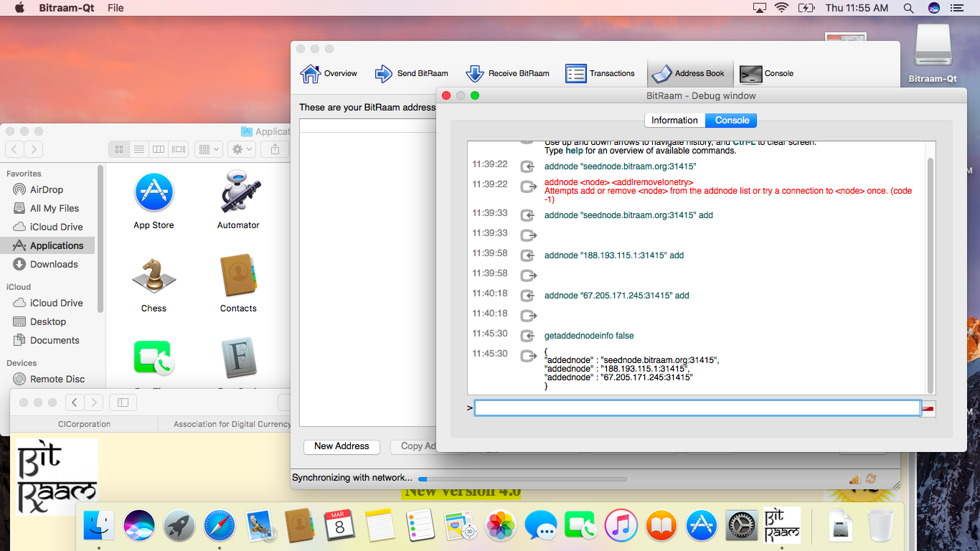The width and height of the screenshot is (980, 551).
Task: Open the Overview page in the wallet toolbar
Action: pos(329,73)
